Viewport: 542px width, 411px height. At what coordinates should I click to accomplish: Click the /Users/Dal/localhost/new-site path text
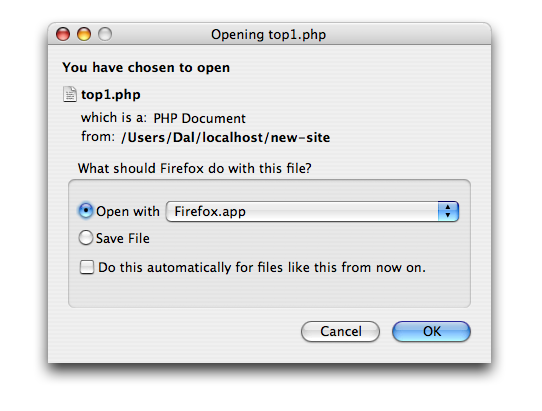225,138
